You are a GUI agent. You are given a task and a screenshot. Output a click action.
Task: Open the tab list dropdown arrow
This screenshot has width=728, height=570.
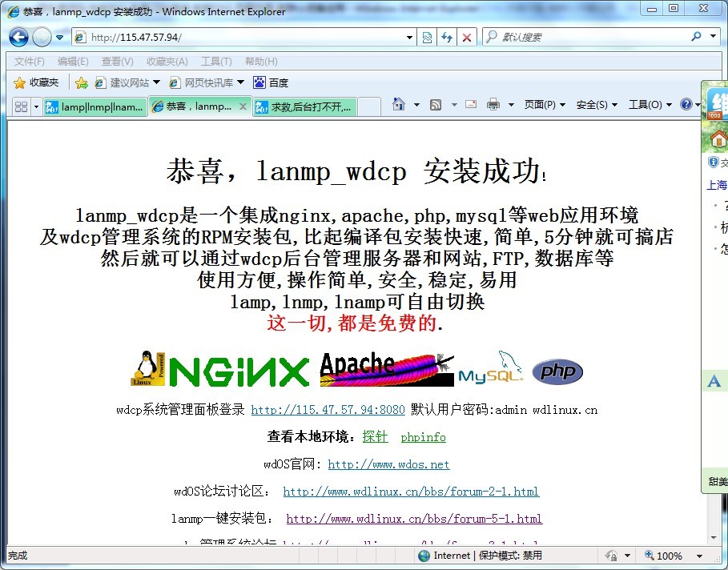click(x=36, y=106)
